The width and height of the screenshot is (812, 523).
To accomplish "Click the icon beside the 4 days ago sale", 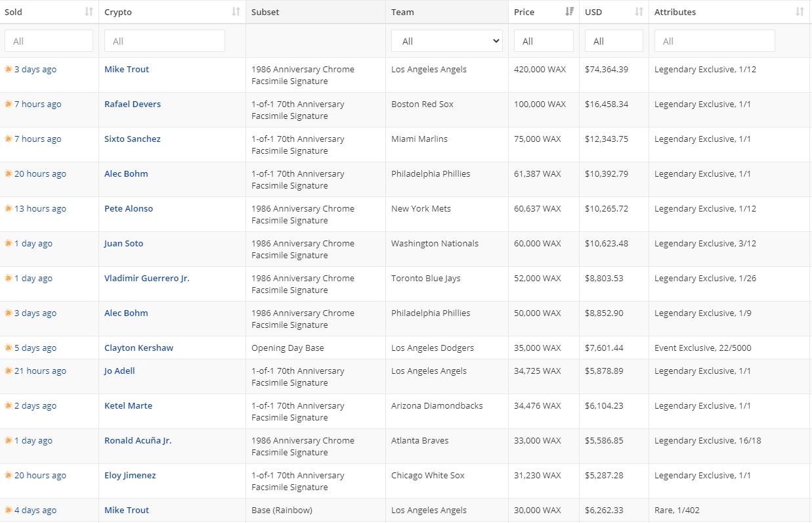I will 9,510.
